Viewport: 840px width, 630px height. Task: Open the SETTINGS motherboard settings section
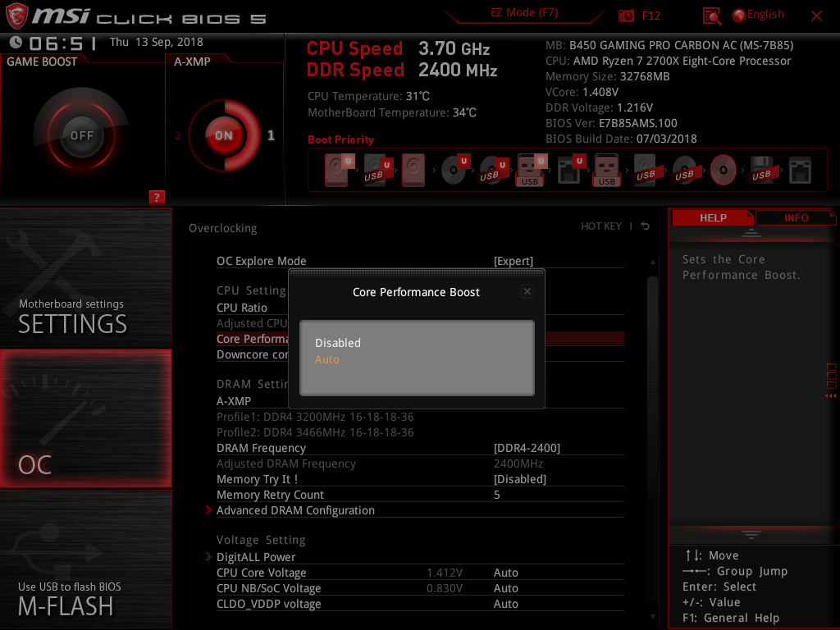[85, 277]
